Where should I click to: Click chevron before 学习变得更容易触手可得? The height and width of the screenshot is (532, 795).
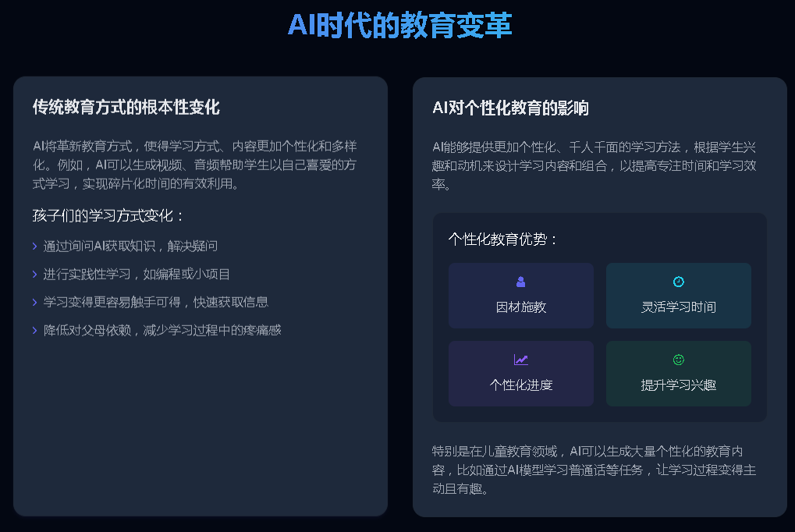point(34,302)
